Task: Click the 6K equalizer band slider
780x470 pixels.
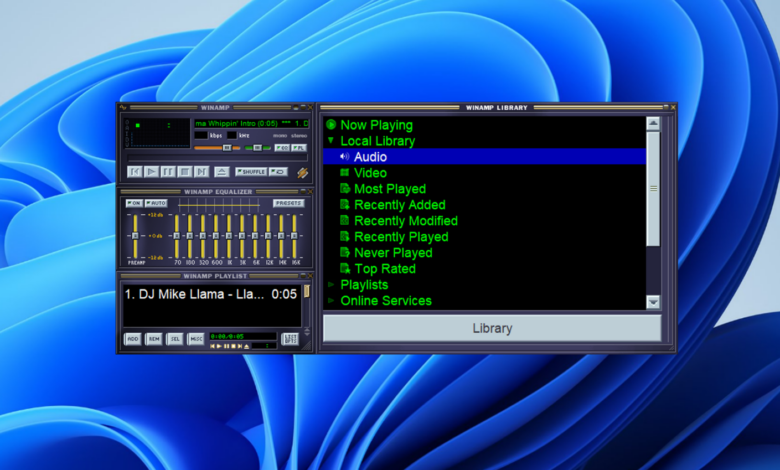Action: (255, 236)
